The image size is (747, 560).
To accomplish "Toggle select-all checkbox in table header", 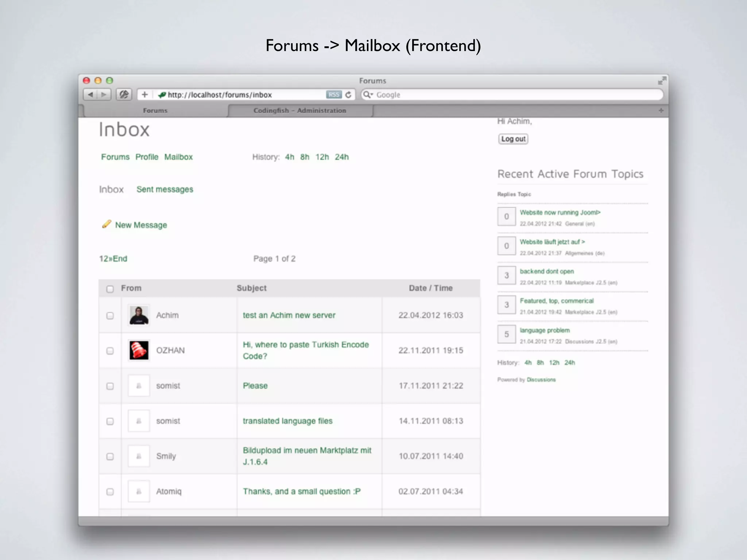I will [x=110, y=289].
